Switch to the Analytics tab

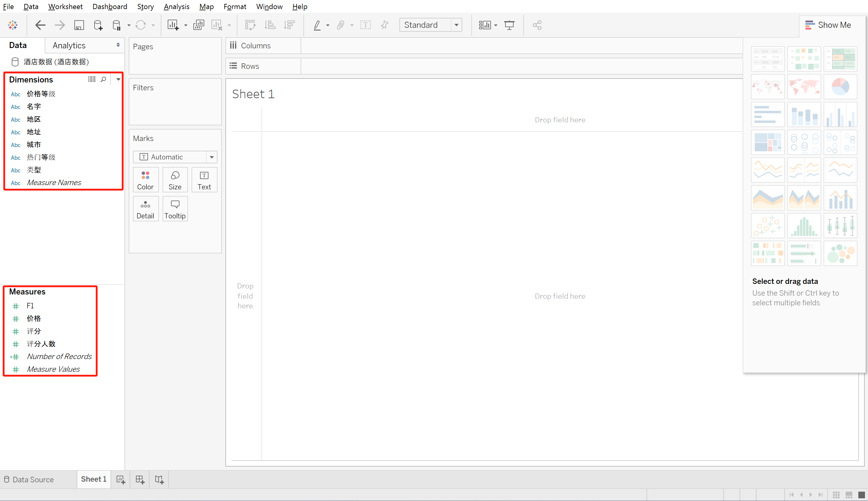pyautogui.click(x=69, y=45)
